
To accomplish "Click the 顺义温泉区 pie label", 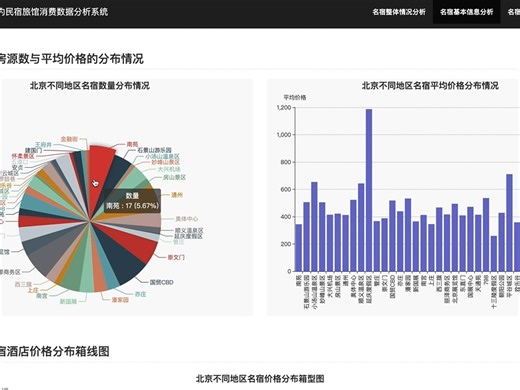I will pos(189,230).
